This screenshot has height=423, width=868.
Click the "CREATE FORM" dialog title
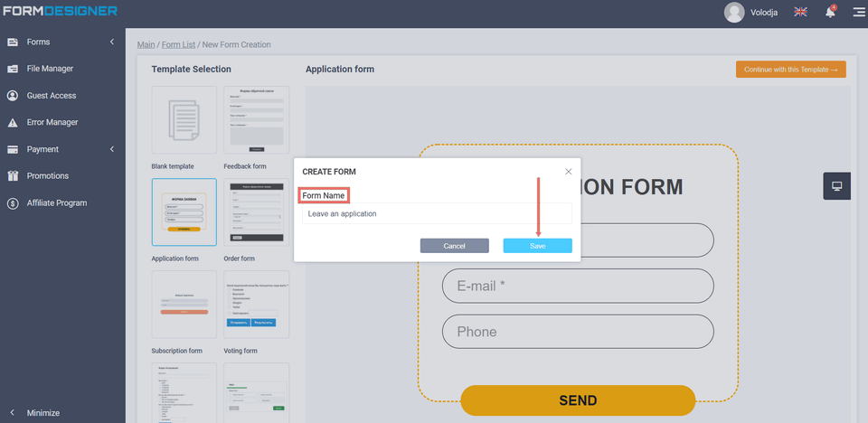point(329,173)
